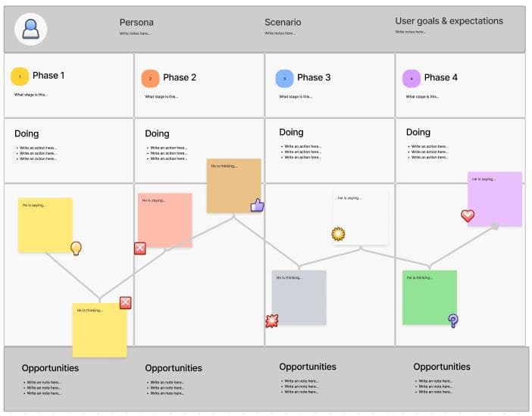532x416 pixels.
Task: Select the lightbulb sticker icon
Action: (x=76, y=249)
